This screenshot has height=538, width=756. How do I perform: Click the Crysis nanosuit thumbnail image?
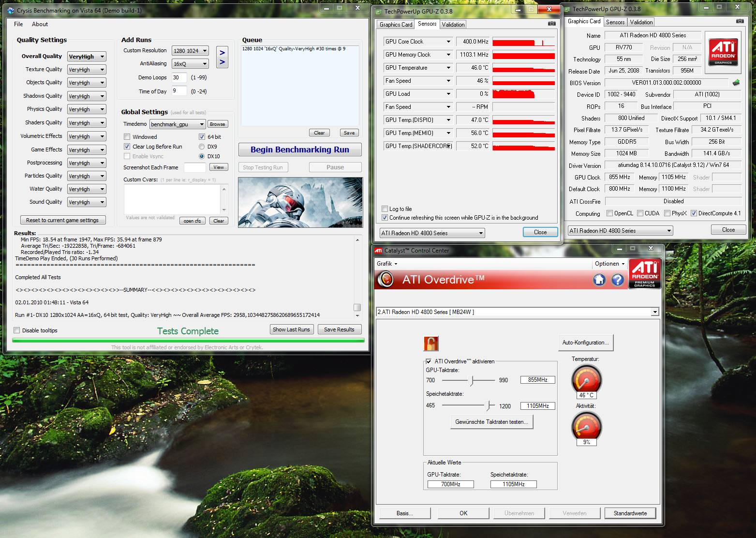coord(300,202)
